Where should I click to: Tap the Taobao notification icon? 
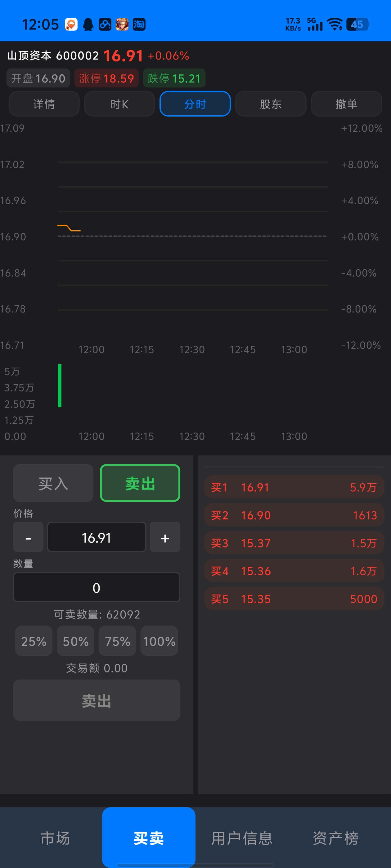coord(139,24)
